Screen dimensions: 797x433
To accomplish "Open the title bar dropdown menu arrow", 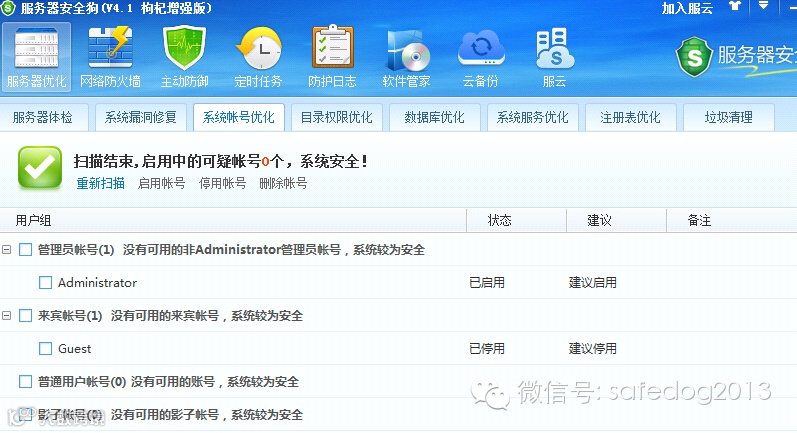I will [763, 6].
